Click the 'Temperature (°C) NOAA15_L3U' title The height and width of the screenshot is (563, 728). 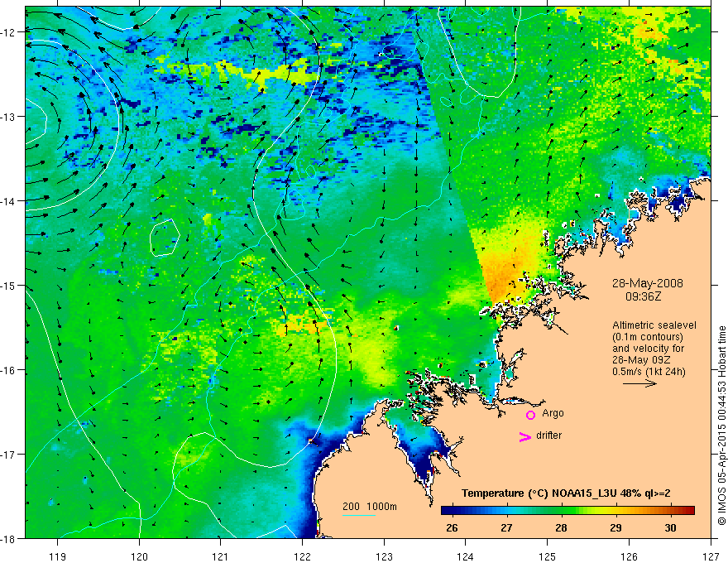pos(539,493)
